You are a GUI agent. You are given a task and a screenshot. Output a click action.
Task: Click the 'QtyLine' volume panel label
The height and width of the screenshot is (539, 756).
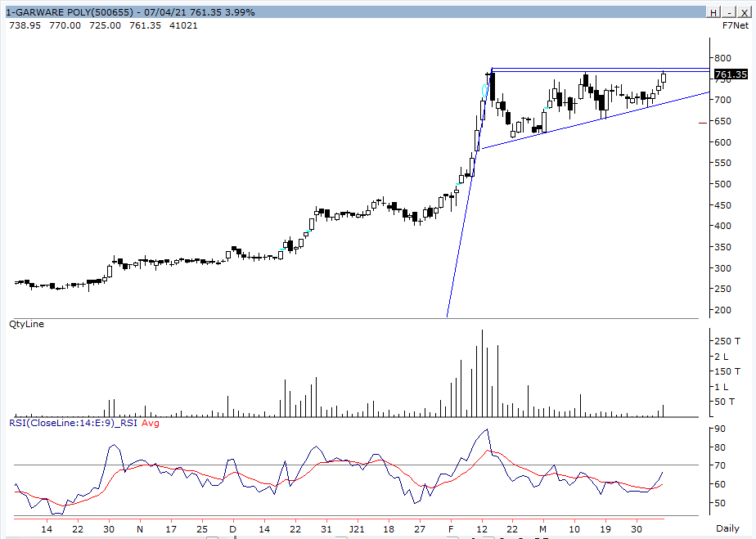(26, 324)
